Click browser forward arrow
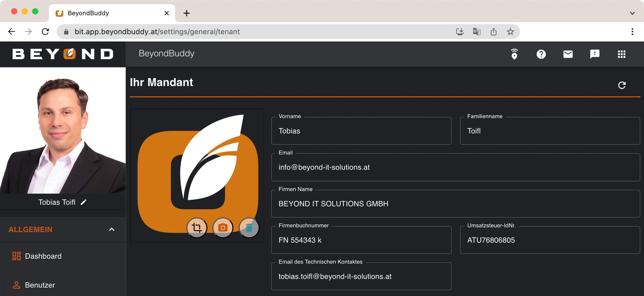The width and height of the screenshot is (644, 296). [x=28, y=32]
